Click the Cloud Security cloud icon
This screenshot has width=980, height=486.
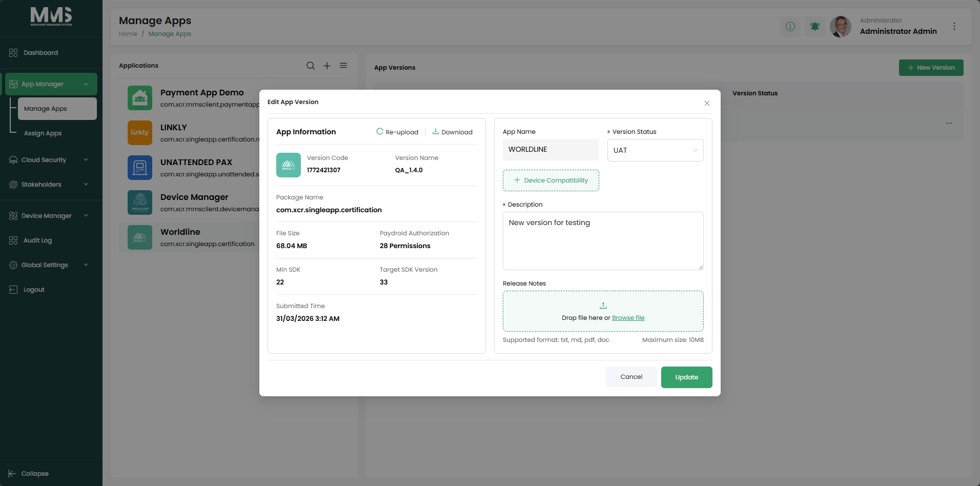[x=13, y=160]
